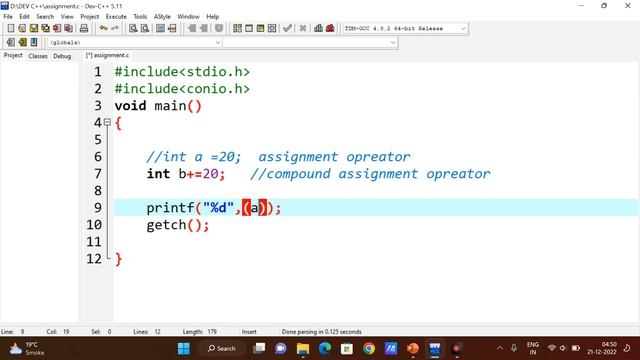This screenshot has height=360, width=640.
Task: Open Find using the magnifier icon
Action: [133, 28]
